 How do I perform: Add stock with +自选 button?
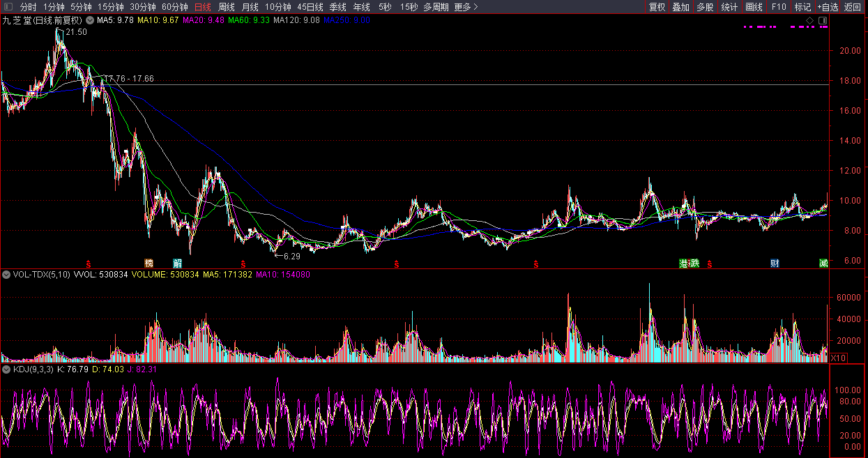827,7
